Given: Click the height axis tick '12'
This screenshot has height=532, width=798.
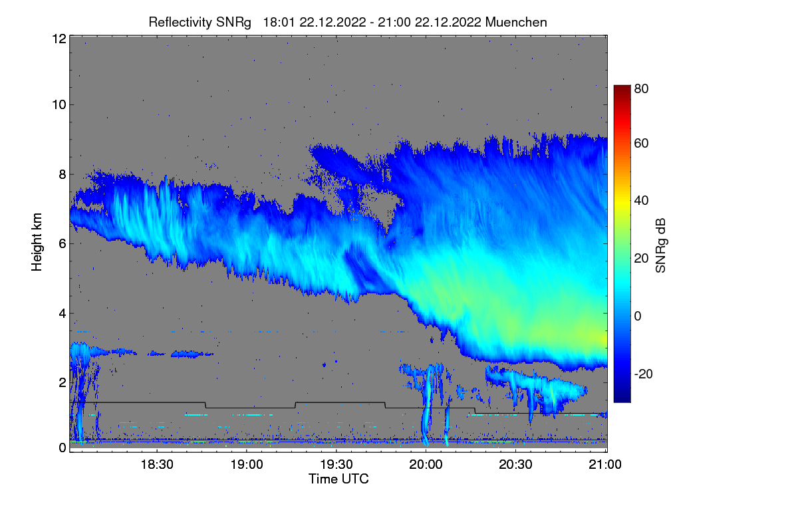Looking at the screenshot, I should [58, 39].
